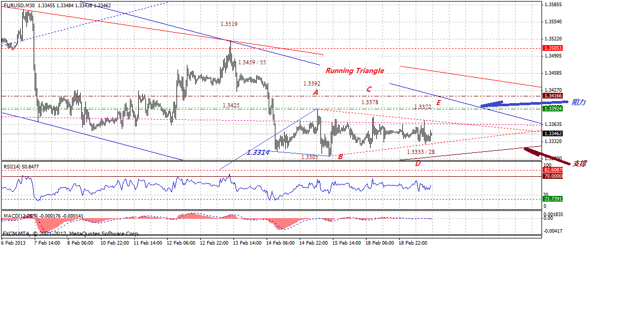Click the '14 Feb 22:00' time axis label
The image size is (644, 326).
313,243
